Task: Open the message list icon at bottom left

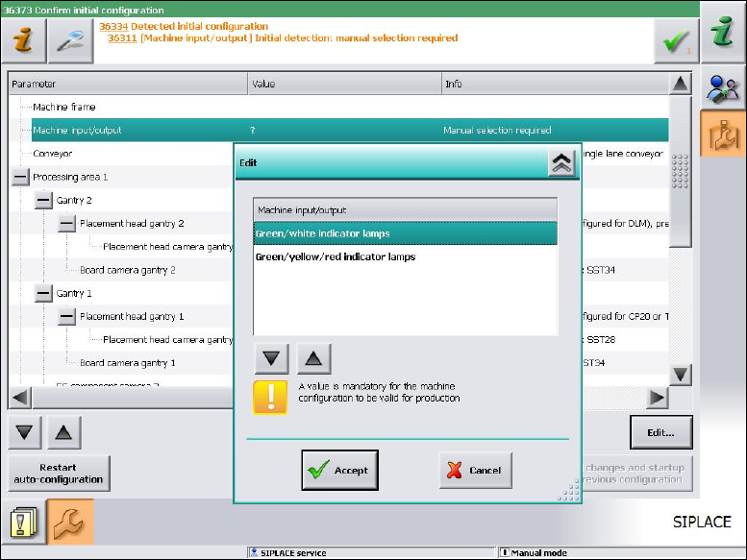Action: [x=23, y=522]
